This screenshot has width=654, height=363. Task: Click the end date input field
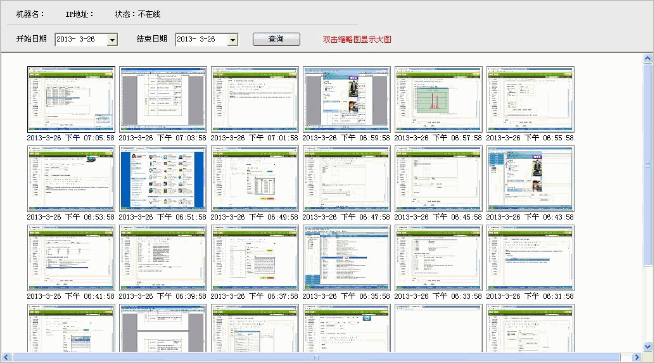202,40
